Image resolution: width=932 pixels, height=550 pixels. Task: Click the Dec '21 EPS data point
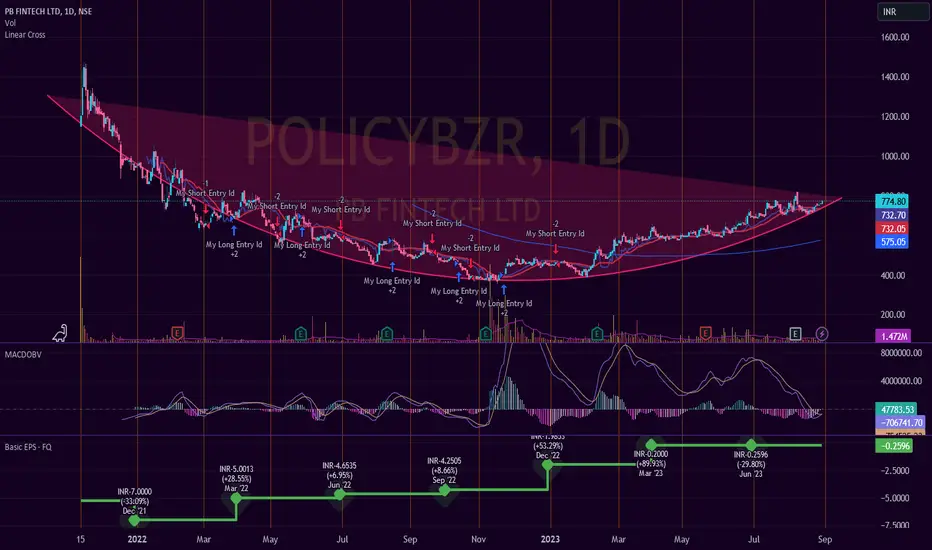pos(134,520)
